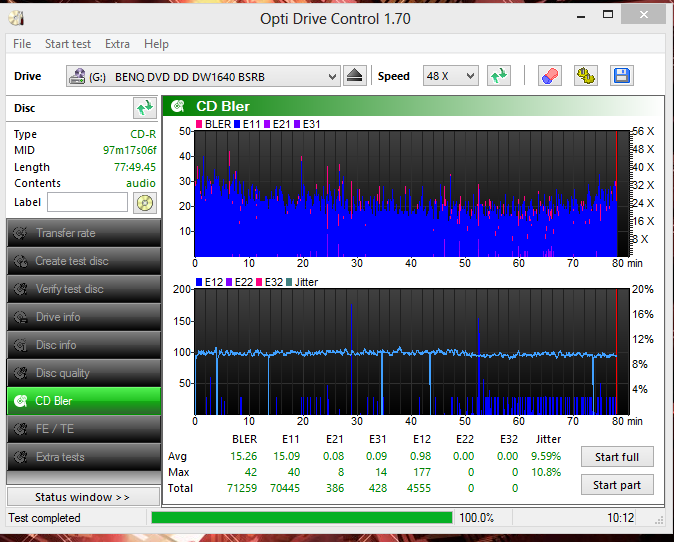Switch to the Disc info page
This screenshot has height=542, width=674.
(84, 345)
